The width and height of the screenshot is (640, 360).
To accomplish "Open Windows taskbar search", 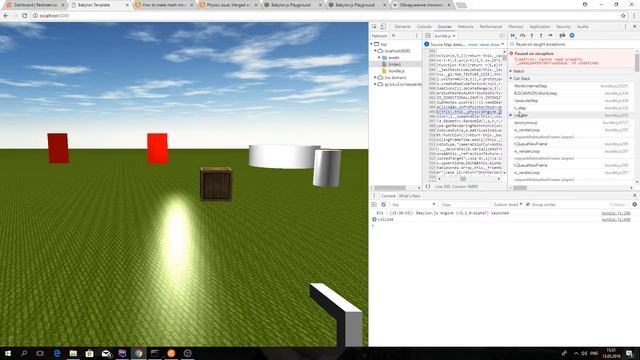I will pyautogui.click(x=24, y=353).
